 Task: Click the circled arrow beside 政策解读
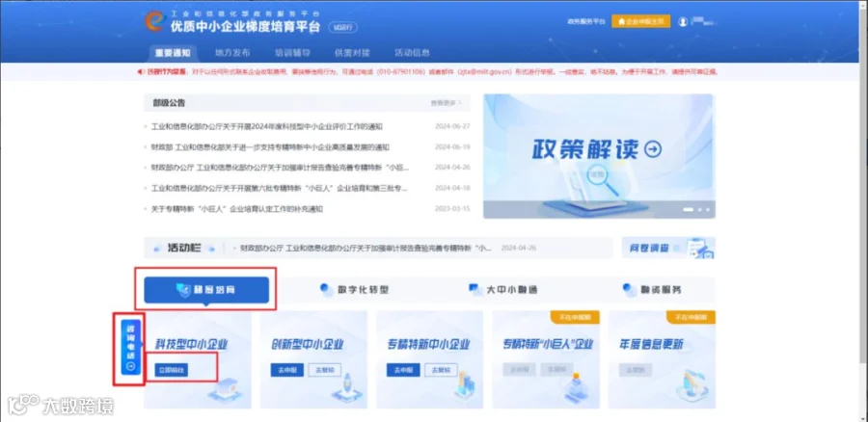coord(654,148)
